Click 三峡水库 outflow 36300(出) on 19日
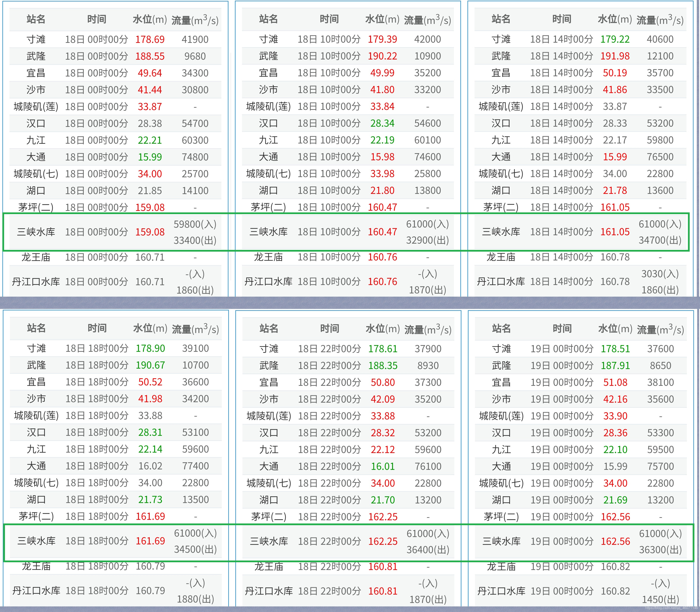Screen dimensions: 700x612 point(660,550)
